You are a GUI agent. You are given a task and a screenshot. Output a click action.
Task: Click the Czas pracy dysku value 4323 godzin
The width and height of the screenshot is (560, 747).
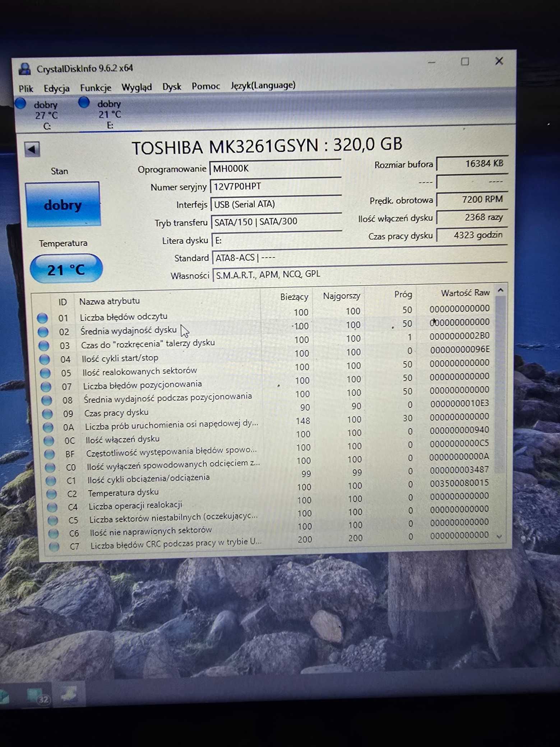pos(472,235)
